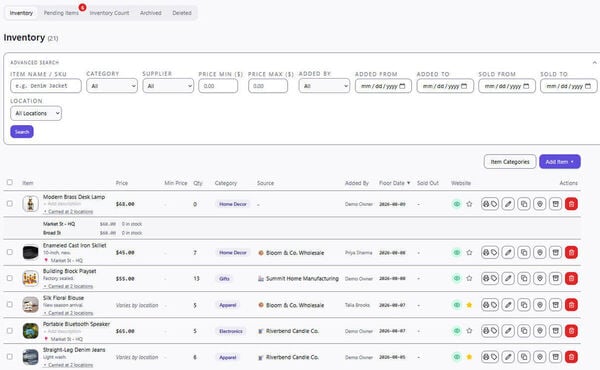Screen dimensions: 600x370
Task: Open Item Categories
Action: click(510, 162)
